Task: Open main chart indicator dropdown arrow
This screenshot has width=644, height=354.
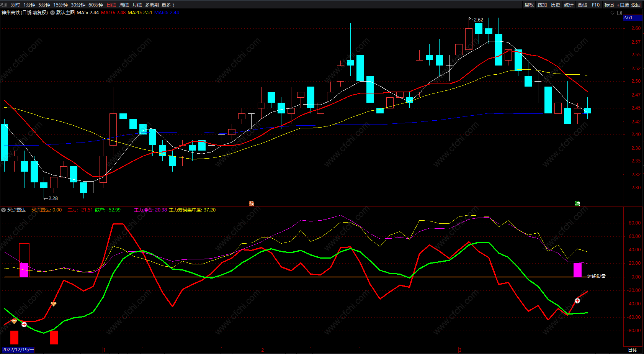Action: 52,13
